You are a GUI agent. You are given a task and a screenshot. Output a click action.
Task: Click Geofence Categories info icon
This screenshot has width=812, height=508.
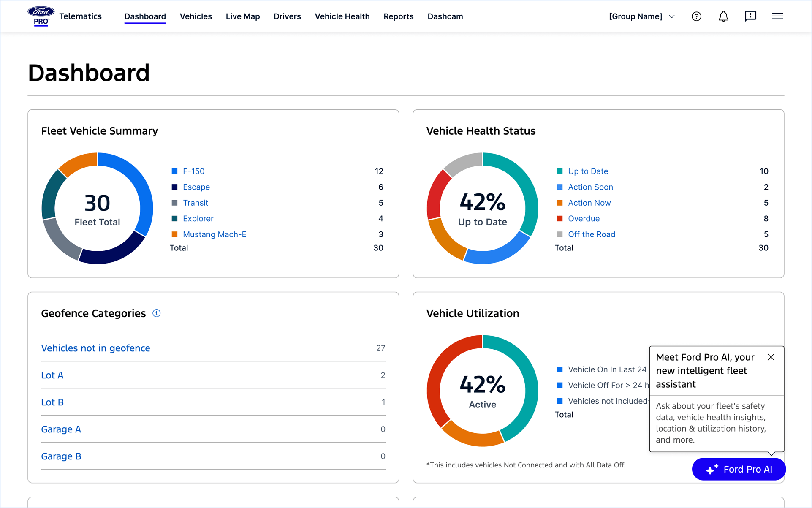pos(157,313)
